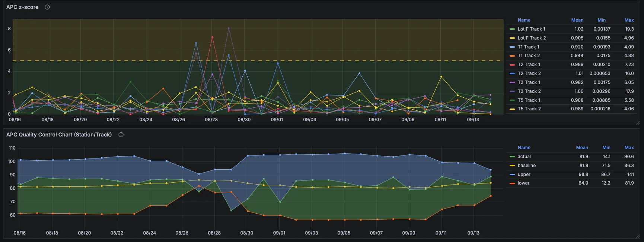Toggle upper series in control chart legend
The width and height of the screenshot is (644, 242).
pyautogui.click(x=524, y=175)
